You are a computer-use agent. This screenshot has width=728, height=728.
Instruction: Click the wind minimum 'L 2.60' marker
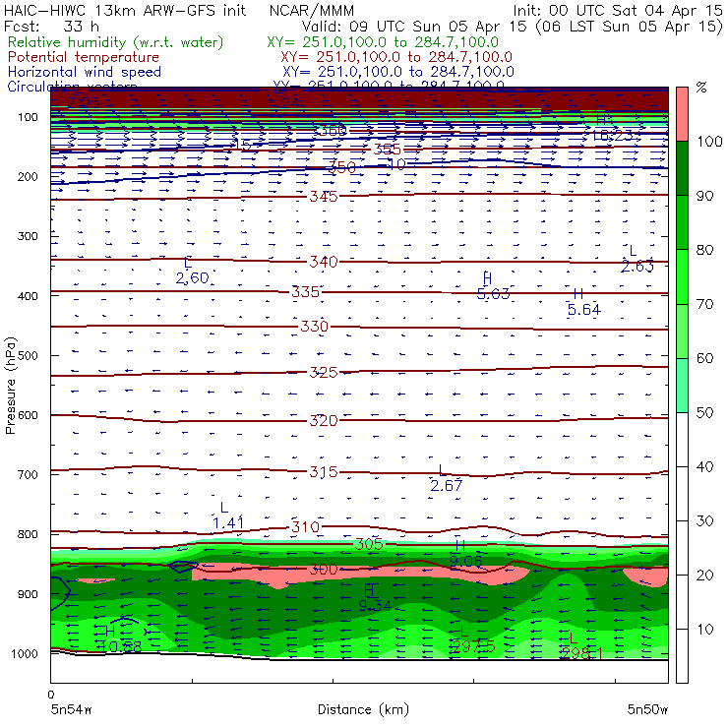tap(192, 271)
